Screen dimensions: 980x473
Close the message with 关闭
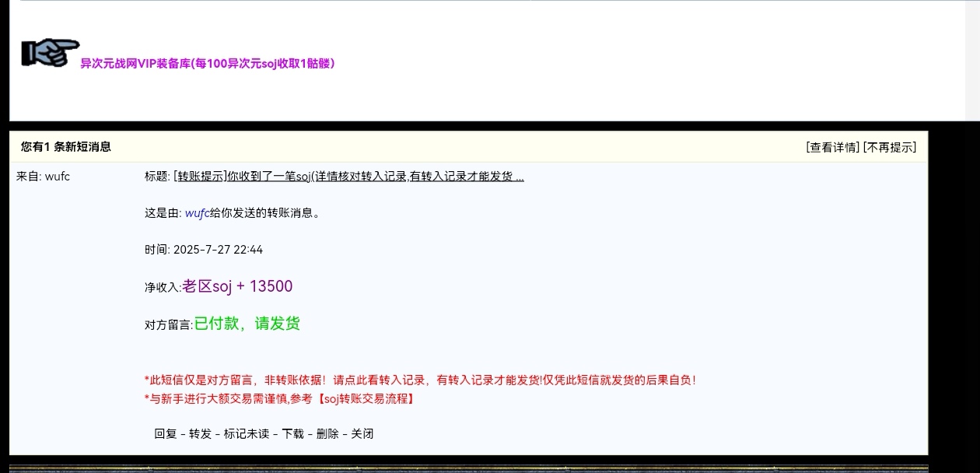tap(362, 434)
